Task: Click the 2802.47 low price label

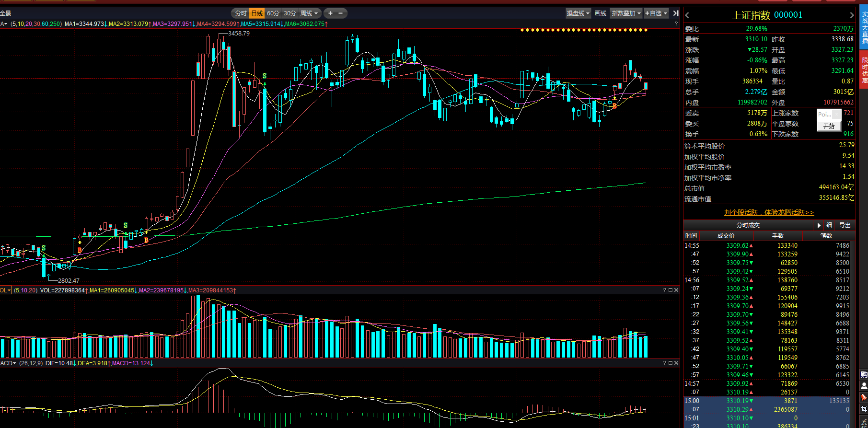Action: 69,281
